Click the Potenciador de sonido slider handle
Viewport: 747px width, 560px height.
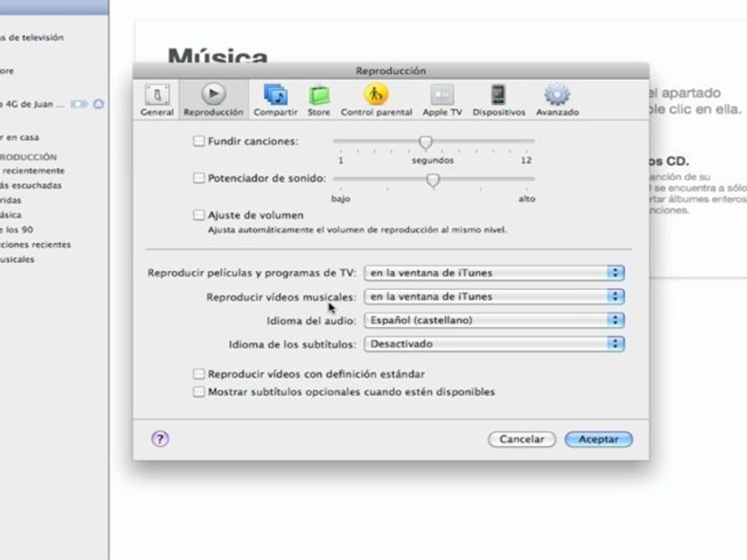coord(433,180)
